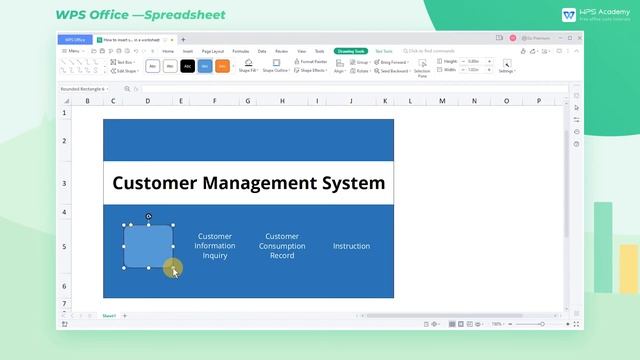This screenshot has width=640, height=360.
Task: Apply the black ABC shape style
Action: coord(188,66)
